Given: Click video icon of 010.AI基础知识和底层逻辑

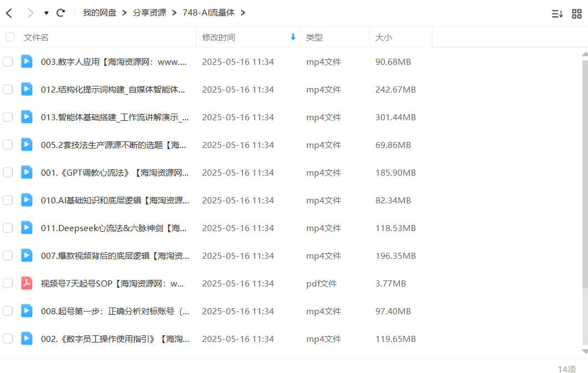Looking at the screenshot, I should 27,200.
